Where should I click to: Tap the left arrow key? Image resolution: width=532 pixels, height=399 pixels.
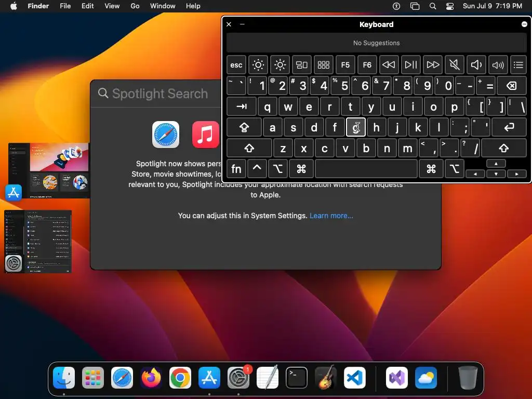(x=475, y=174)
